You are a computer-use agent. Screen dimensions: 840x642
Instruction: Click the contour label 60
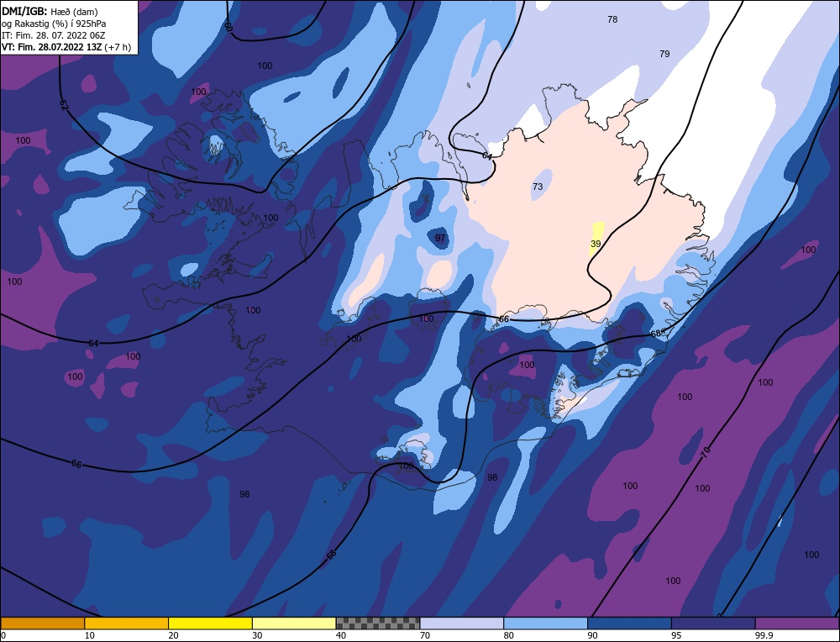pos(228,26)
